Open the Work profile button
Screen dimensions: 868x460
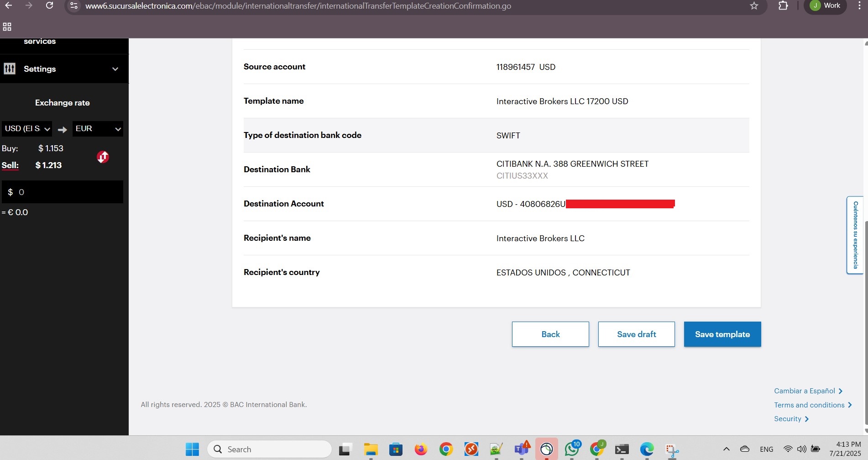pyautogui.click(x=825, y=5)
